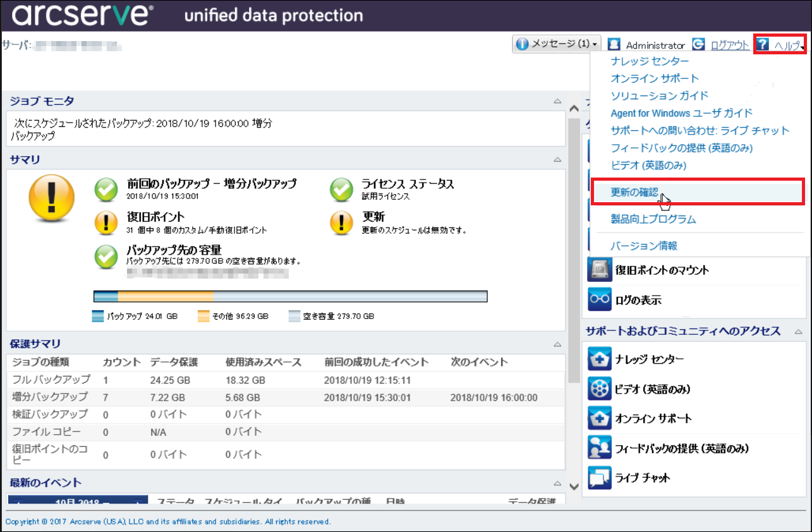This screenshot has width=812, height=532.
Task: Click the 検証バックアップ row label
Action: coord(50,414)
